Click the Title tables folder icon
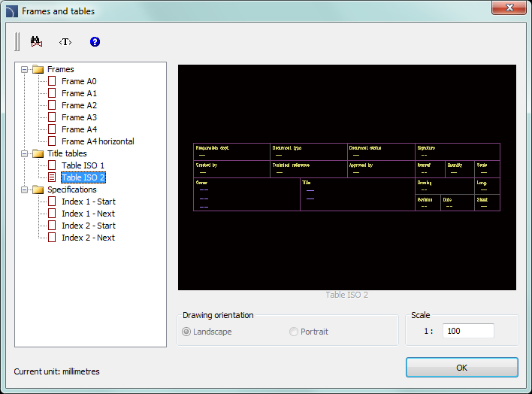 tap(38, 153)
